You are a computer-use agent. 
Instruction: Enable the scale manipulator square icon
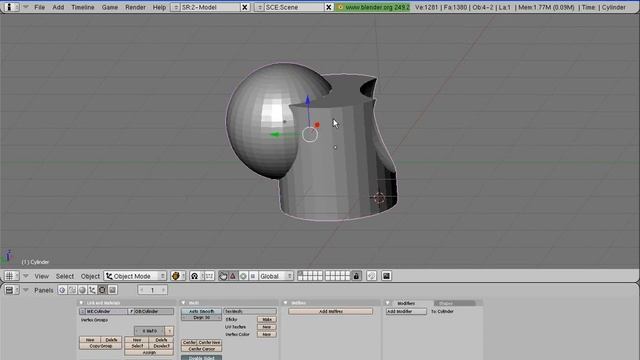tap(253, 276)
